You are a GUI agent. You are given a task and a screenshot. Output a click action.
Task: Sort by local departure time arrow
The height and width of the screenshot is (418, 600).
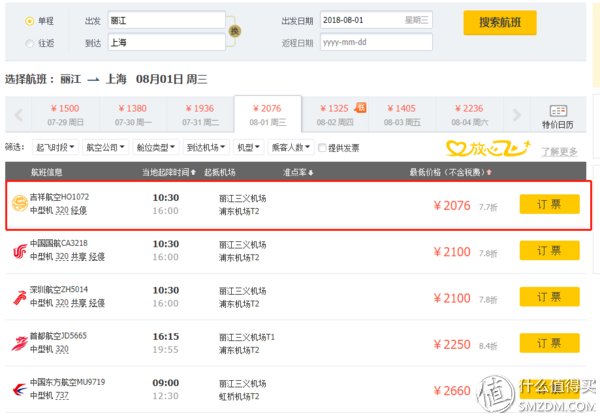[194, 173]
